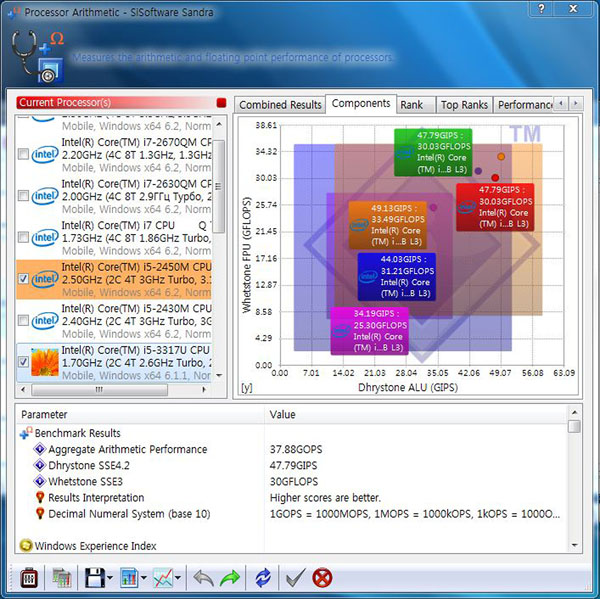Click the [y] axis toggle label on chart
This screenshot has height=599, width=600.
pyautogui.click(x=246, y=387)
